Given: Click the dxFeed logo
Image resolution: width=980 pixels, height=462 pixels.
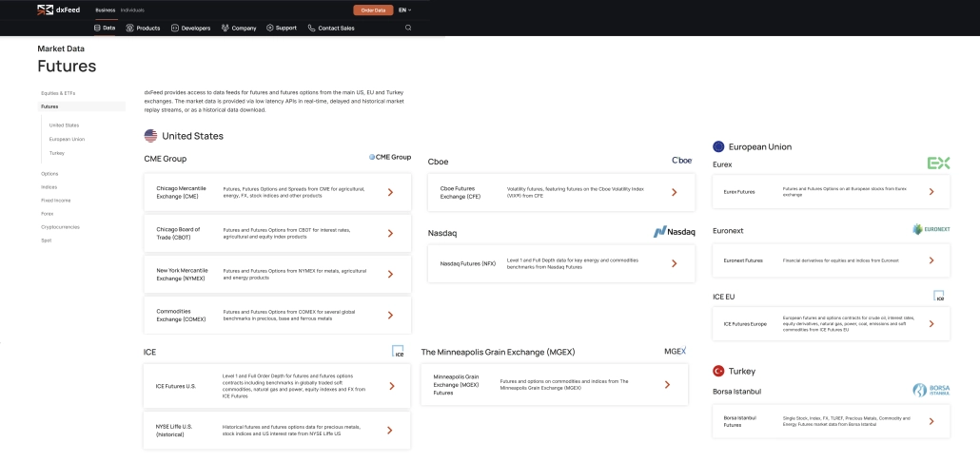Looking at the screenshot, I should pos(59,10).
